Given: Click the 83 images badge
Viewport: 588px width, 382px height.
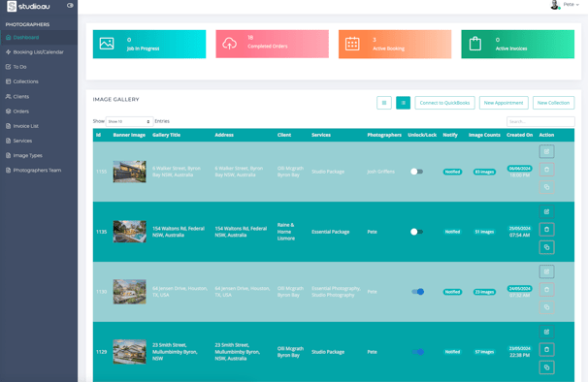Looking at the screenshot, I should point(484,172).
